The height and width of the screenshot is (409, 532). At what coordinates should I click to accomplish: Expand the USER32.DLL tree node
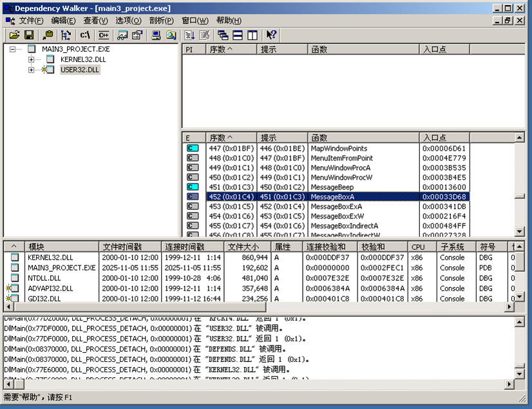coord(31,70)
